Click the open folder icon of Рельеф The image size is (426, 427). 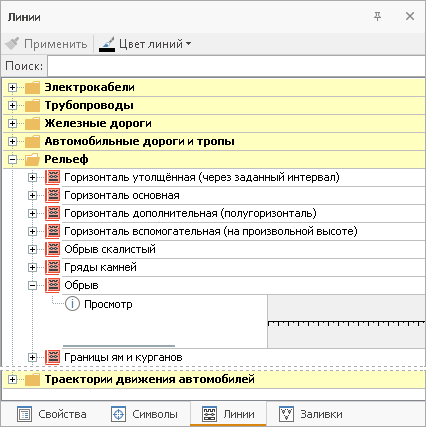click(x=32, y=160)
